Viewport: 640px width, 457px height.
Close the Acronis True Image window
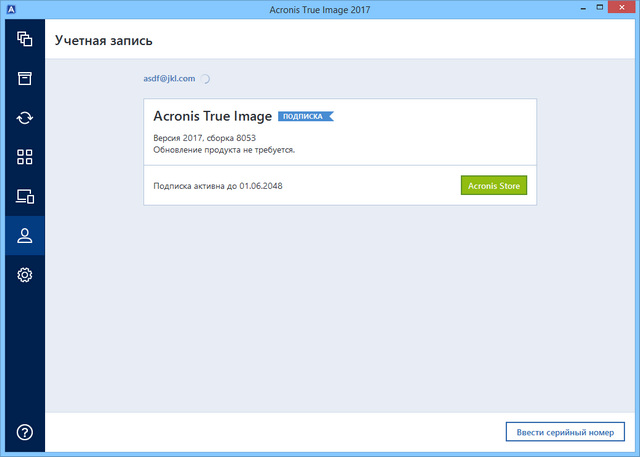[x=622, y=7]
